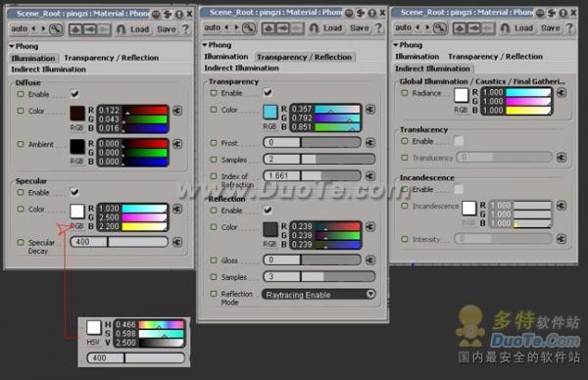Click the up-arrow parent icon in Transparency window toolbar
588x380 pixels.
269,28
